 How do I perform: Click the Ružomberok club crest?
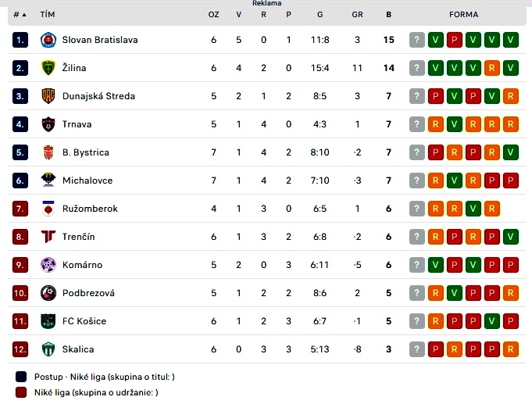click(x=48, y=209)
